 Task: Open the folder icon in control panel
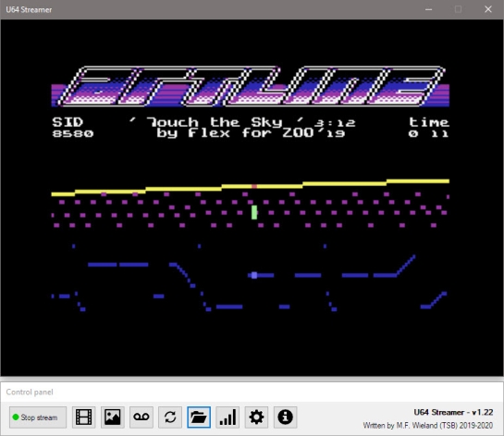pyautogui.click(x=199, y=417)
